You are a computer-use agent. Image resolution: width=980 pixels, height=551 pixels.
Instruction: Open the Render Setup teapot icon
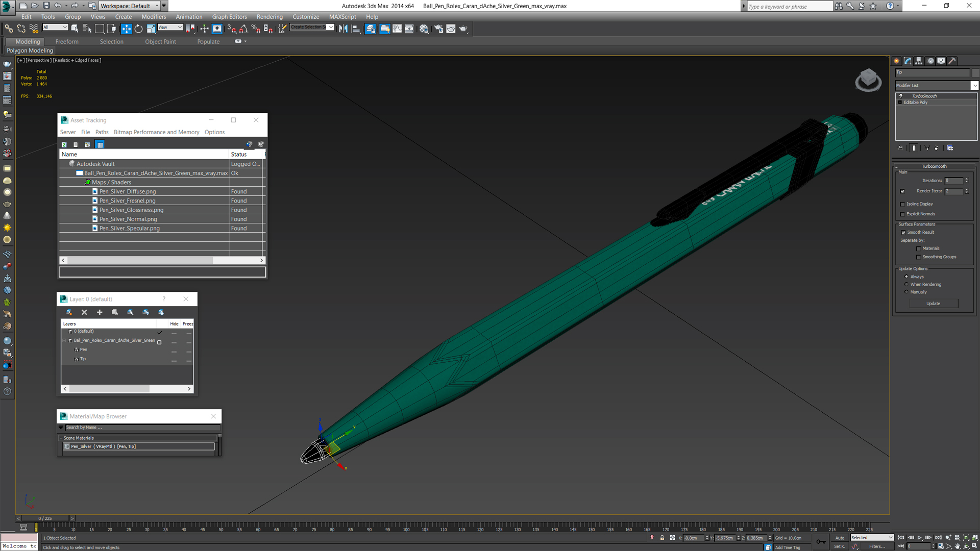(438, 29)
